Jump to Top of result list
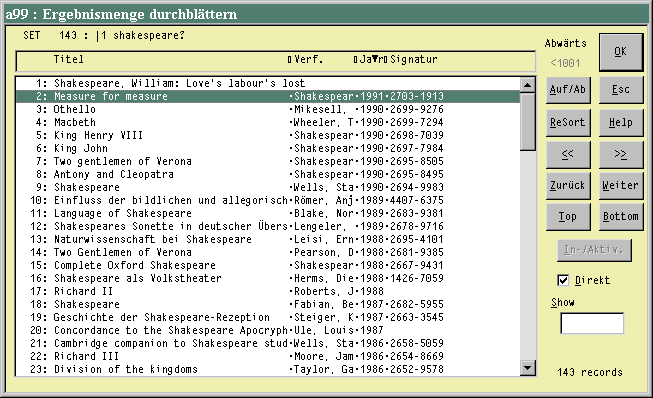 pos(568,216)
